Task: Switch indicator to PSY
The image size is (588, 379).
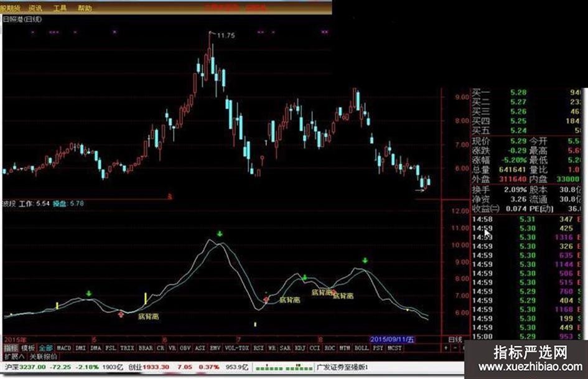Action: pos(378,349)
